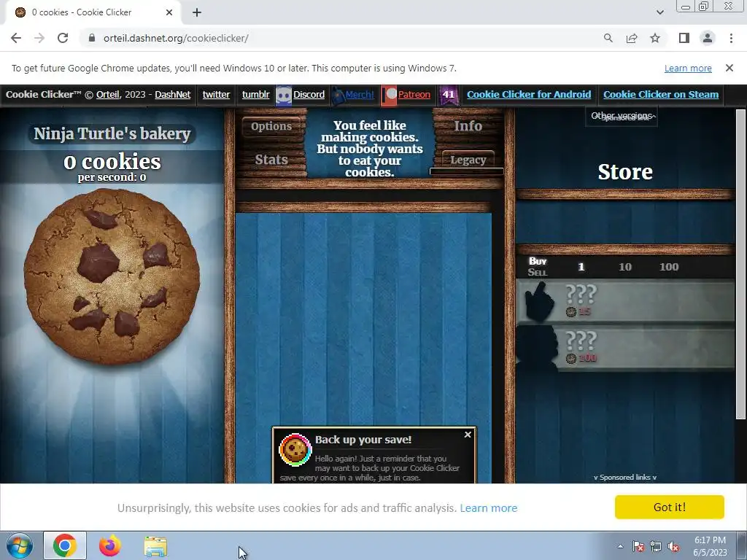The width and height of the screenshot is (747, 560).
Task: Click the big chocolate chip cookie
Action: click(112, 276)
